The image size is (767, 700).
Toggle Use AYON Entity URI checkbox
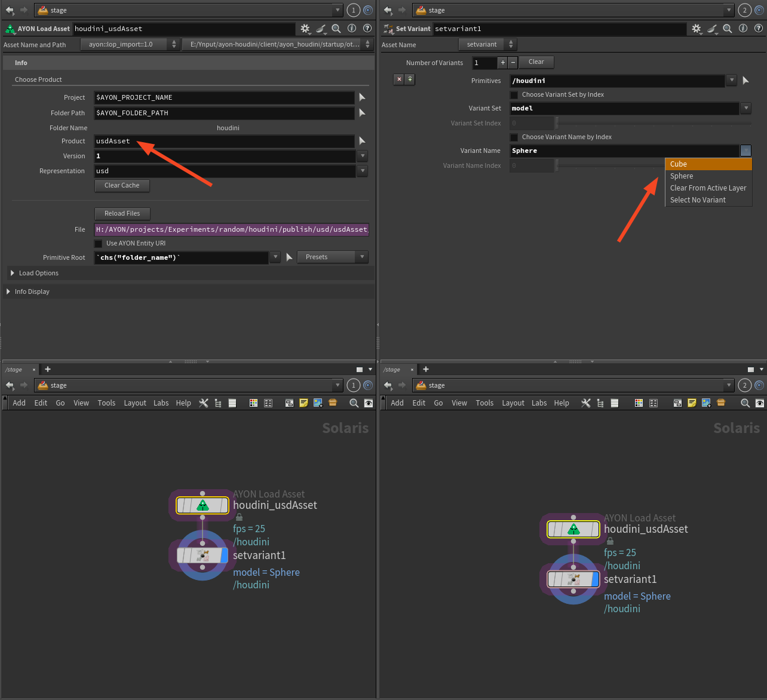99,244
